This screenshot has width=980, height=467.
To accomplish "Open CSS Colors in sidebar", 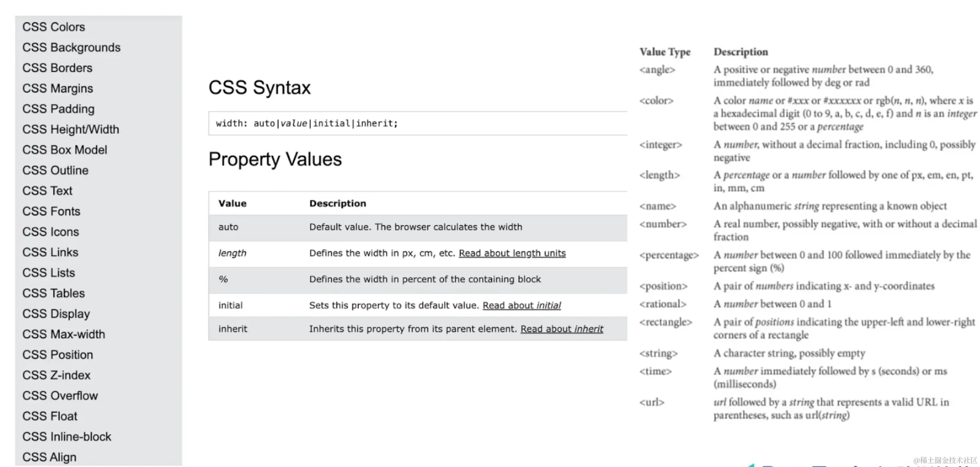I will pyautogui.click(x=54, y=27).
